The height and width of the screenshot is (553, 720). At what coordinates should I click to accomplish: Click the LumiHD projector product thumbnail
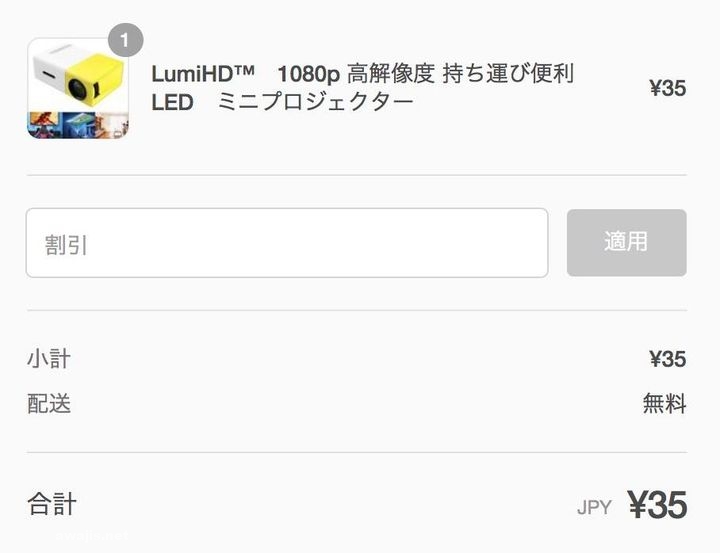coord(77,89)
